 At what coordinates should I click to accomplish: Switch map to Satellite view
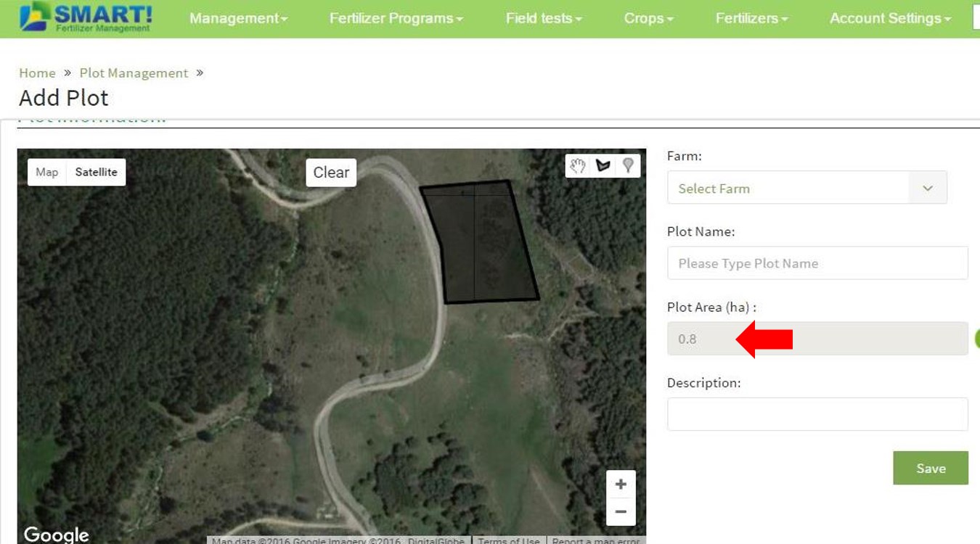96,172
